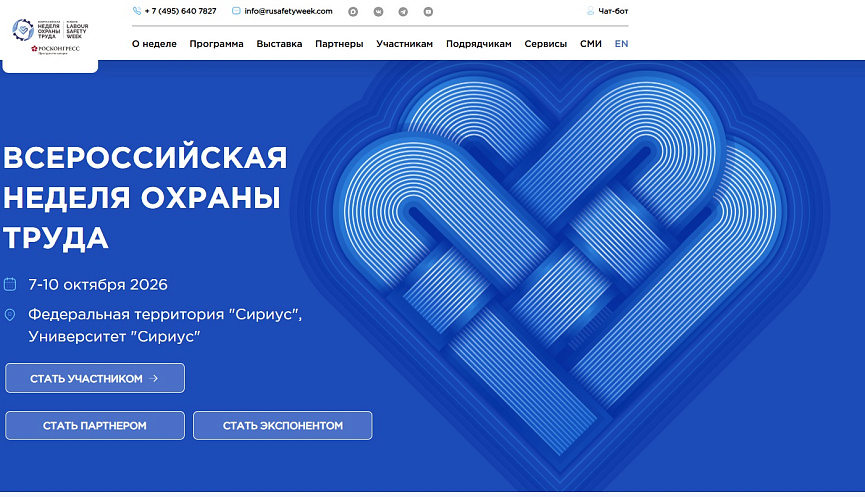This screenshot has height=497, width=865.
Task: Click the info@rusafetyweek.com email link
Action: coord(288,11)
